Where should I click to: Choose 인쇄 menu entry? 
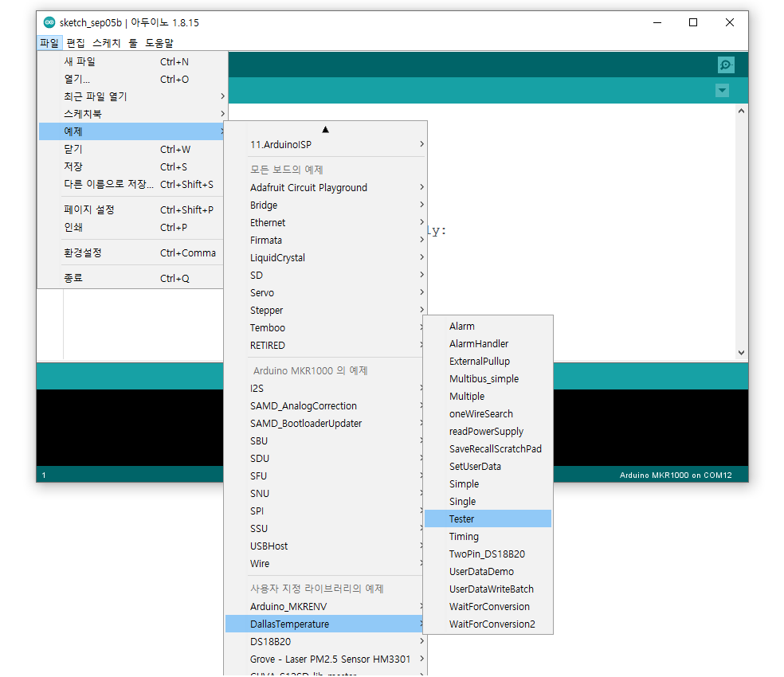[131, 227]
